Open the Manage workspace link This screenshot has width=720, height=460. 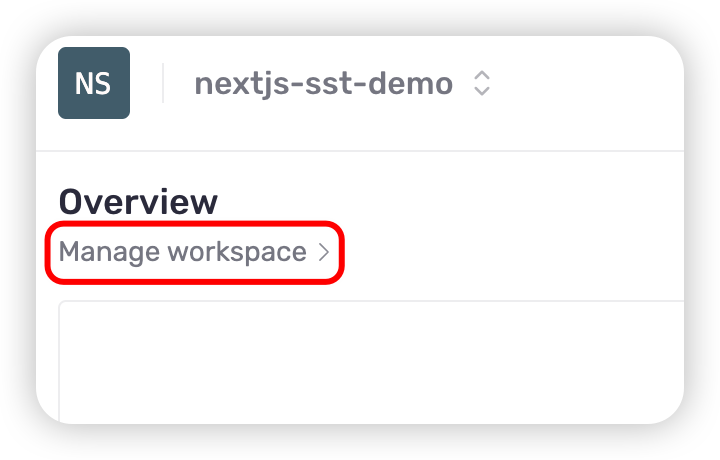coord(183,252)
